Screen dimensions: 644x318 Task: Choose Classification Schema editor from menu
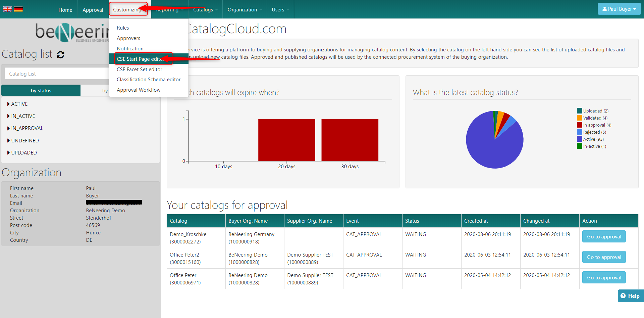click(149, 80)
